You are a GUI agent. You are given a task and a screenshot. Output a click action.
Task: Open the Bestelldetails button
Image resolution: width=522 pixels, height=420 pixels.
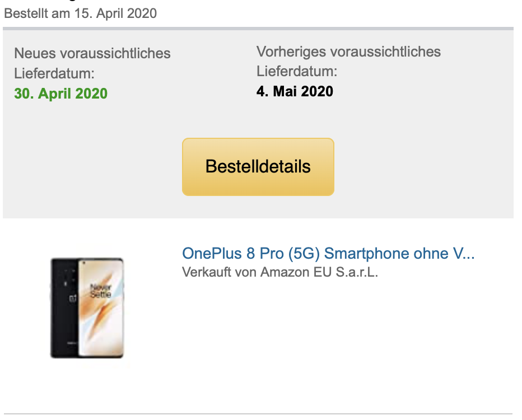click(x=258, y=167)
